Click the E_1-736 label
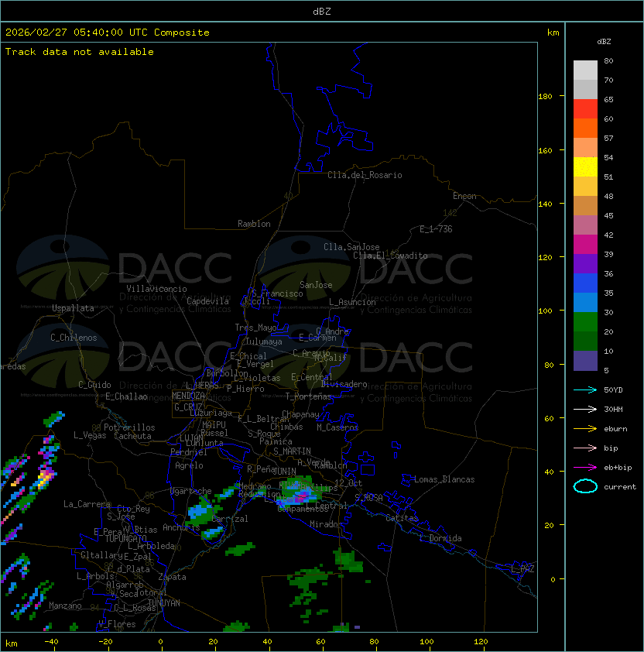Screen dimensions: 644x652 [x=436, y=229]
